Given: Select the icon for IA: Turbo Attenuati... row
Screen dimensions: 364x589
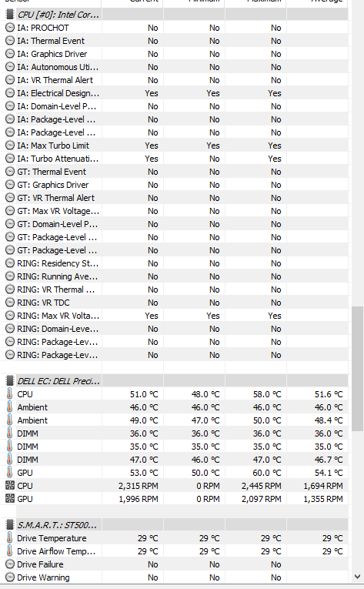Looking at the screenshot, I should tap(10, 159).
